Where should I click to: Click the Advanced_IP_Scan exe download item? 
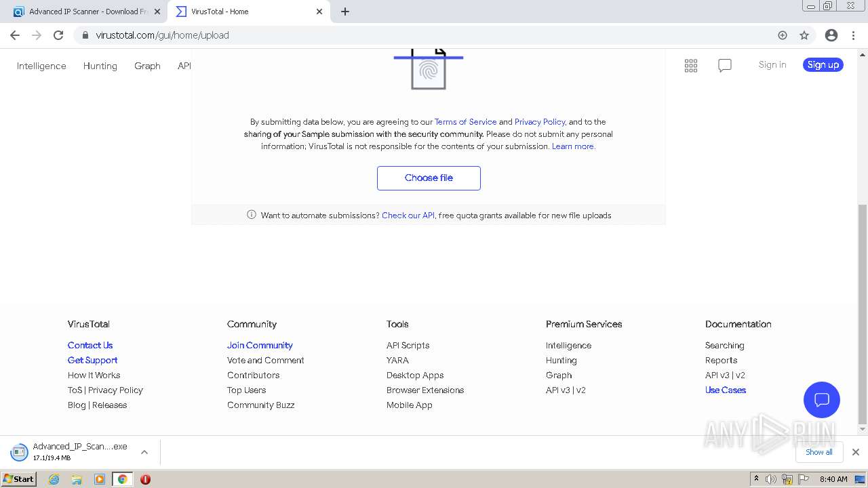pyautogui.click(x=71, y=452)
